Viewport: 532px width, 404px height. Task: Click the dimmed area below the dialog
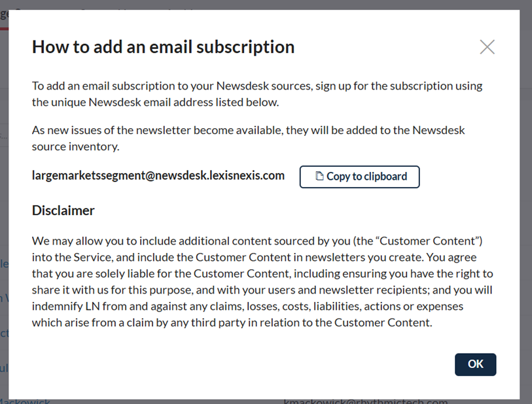tap(169, 401)
